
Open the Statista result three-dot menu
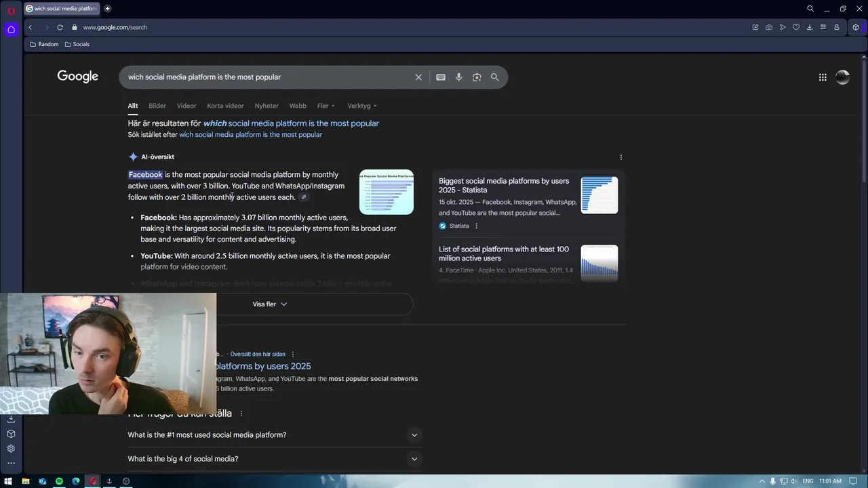[476, 226]
